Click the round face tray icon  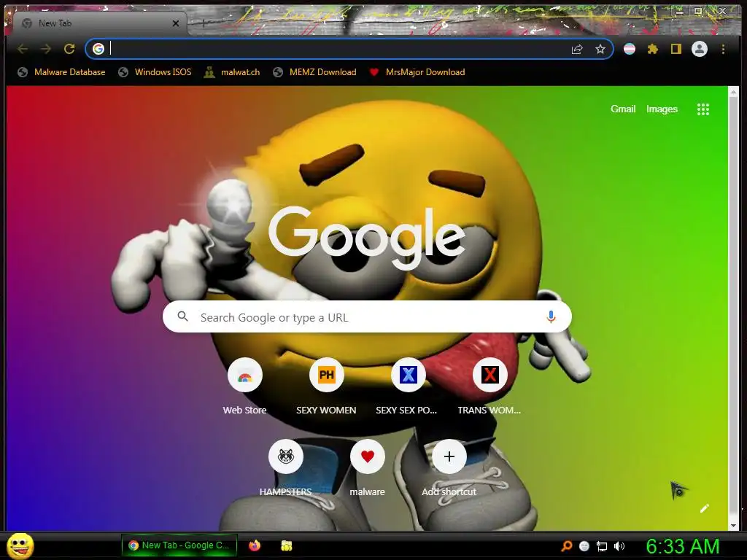pyautogui.click(x=584, y=546)
